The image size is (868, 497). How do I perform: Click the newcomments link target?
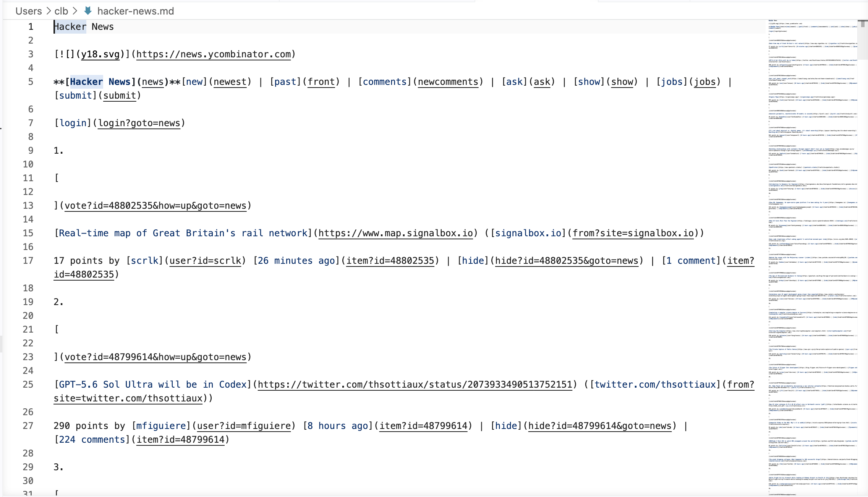coord(448,82)
